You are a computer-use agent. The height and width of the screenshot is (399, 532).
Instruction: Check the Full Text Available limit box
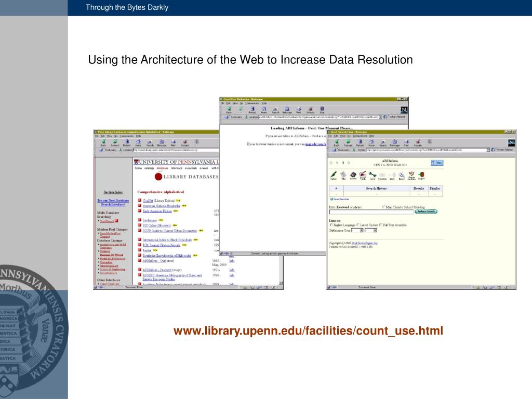click(x=381, y=225)
